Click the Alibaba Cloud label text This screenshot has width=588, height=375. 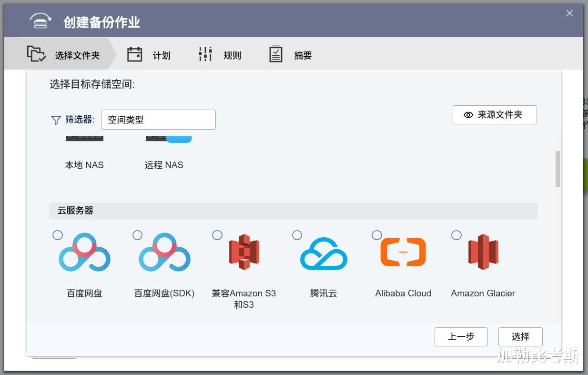(403, 294)
